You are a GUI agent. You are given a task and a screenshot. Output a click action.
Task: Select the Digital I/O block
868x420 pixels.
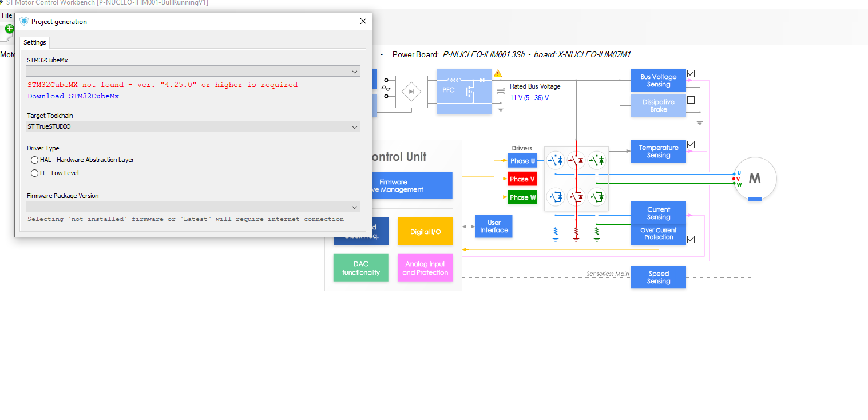tap(425, 231)
